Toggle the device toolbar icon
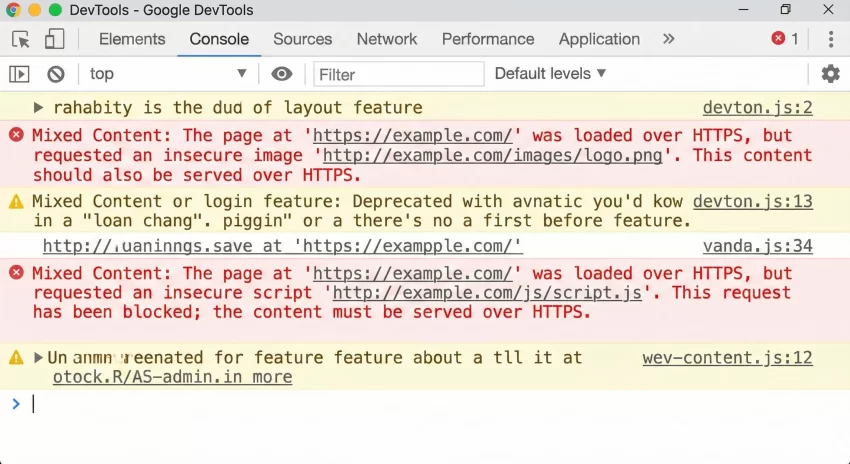The width and height of the screenshot is (850, 464). (x=54, y=39)
